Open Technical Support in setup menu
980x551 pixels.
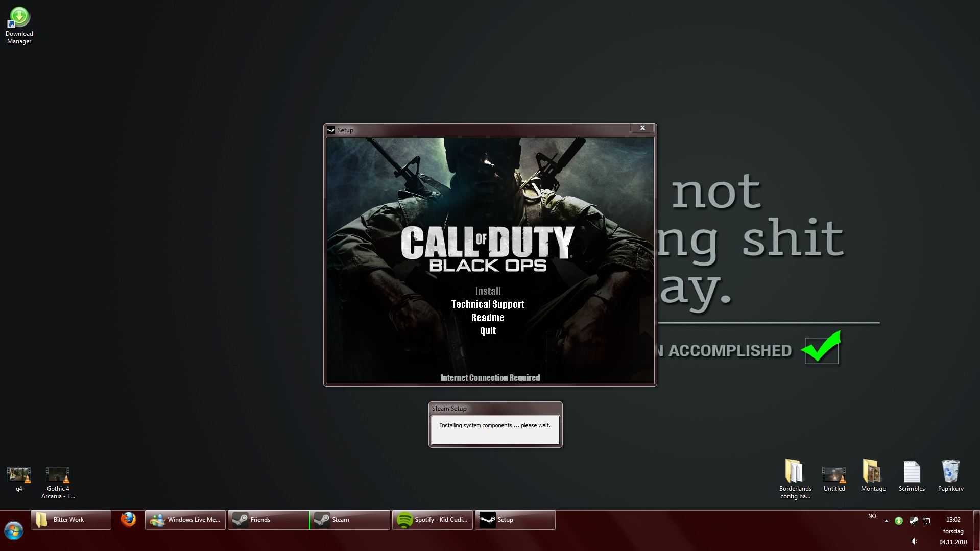pyautogui.click(x=488, y=304)
